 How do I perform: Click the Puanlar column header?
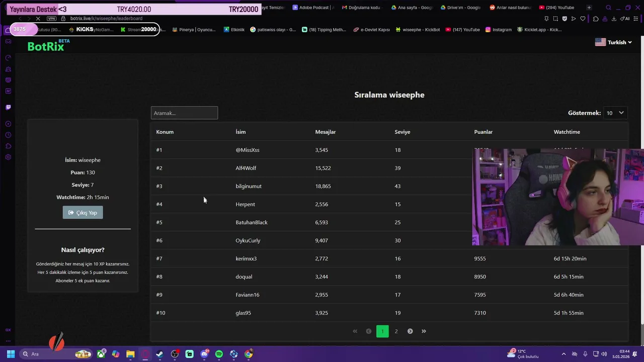[483, 132]
